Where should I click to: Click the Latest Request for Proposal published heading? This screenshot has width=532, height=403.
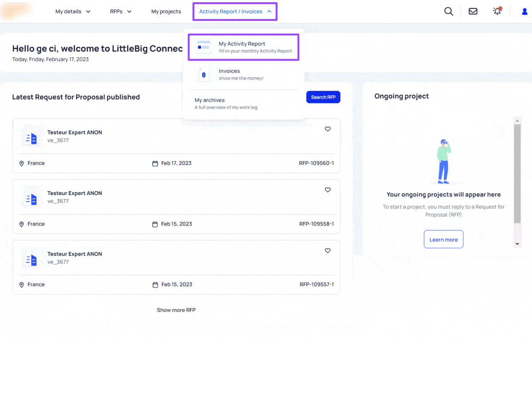point(76,97)
